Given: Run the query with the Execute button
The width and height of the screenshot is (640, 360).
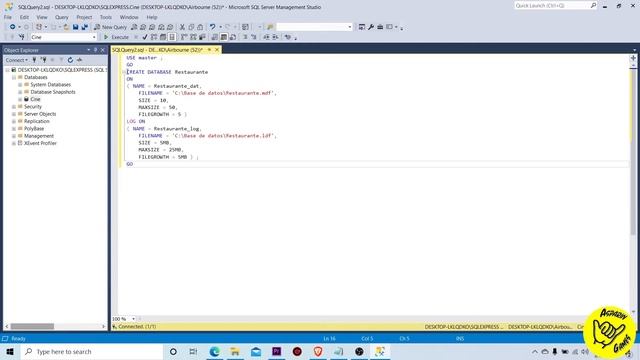Looking at the screenshot, I should click(116, 37).
